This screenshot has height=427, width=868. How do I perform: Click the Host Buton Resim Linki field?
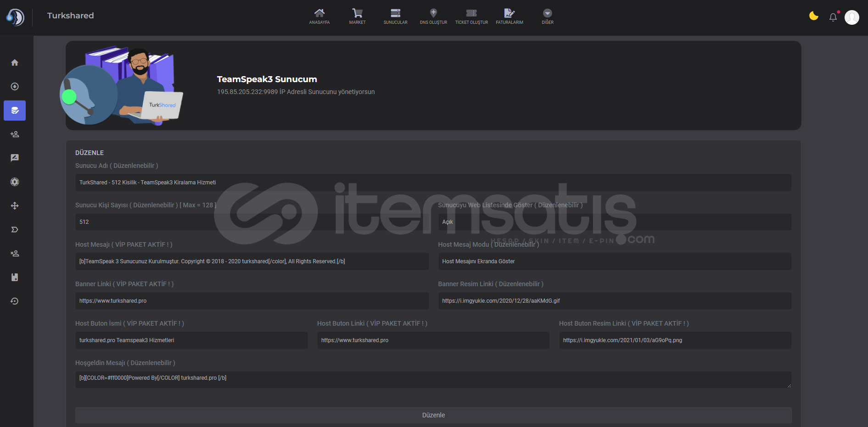click(x=675, y=340)
